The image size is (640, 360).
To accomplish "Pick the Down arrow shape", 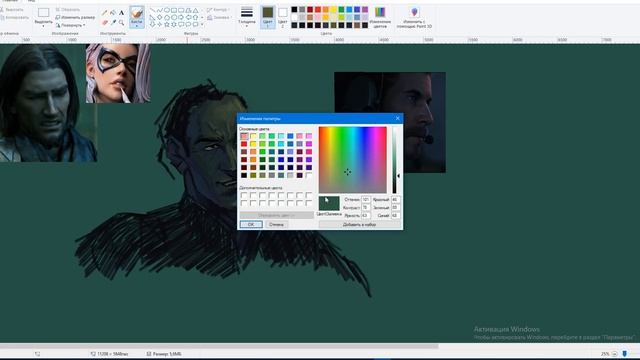I will 152,24.
